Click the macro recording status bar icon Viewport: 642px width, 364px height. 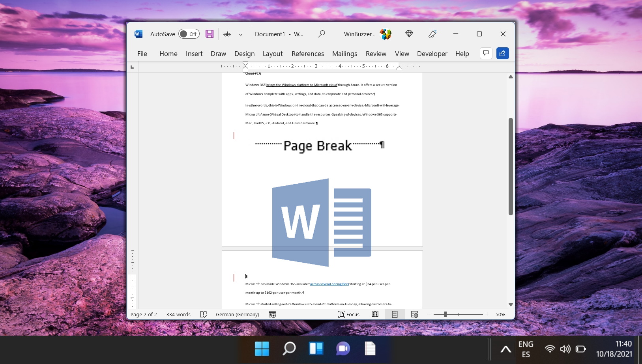pyautogui.click(x=272, y=314)
